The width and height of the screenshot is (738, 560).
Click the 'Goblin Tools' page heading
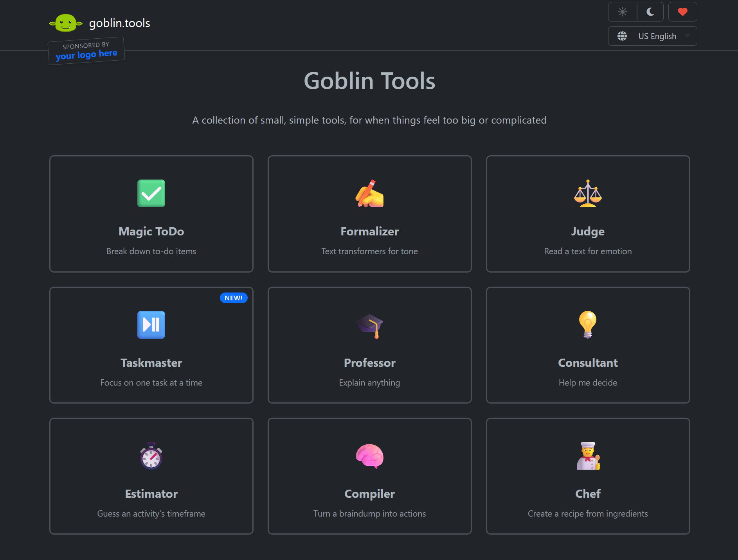tap(369, 81)
